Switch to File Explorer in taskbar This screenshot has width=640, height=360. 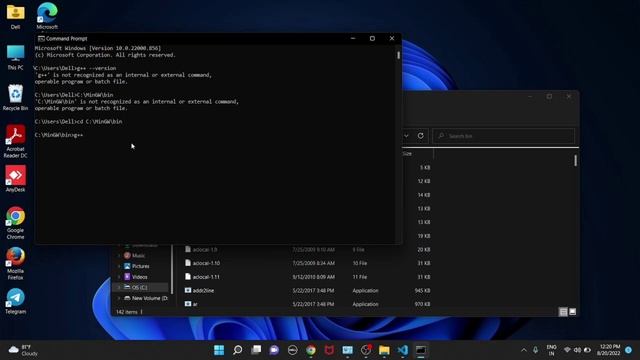pos(384,350)
